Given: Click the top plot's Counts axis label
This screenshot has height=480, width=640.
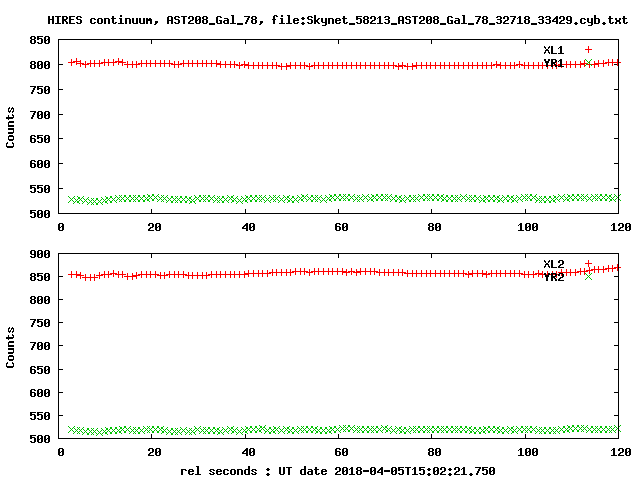Looking at the screenshot, I should [x=10, y=127].
